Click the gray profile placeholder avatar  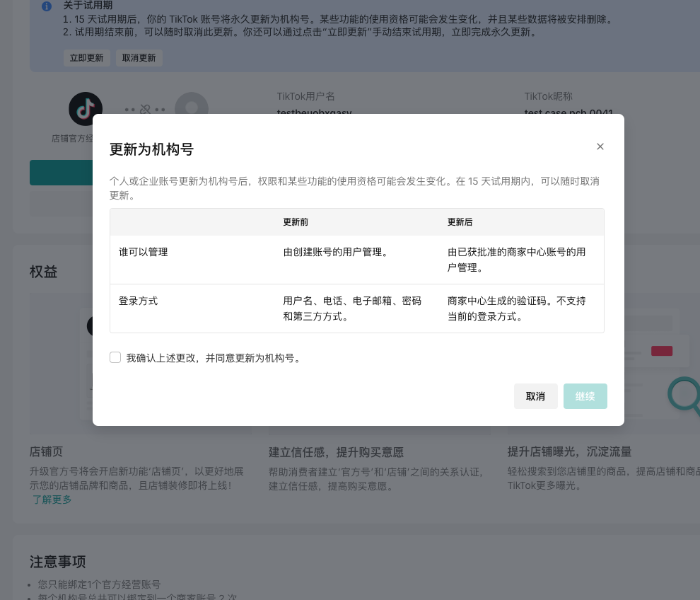pos(192,108)
